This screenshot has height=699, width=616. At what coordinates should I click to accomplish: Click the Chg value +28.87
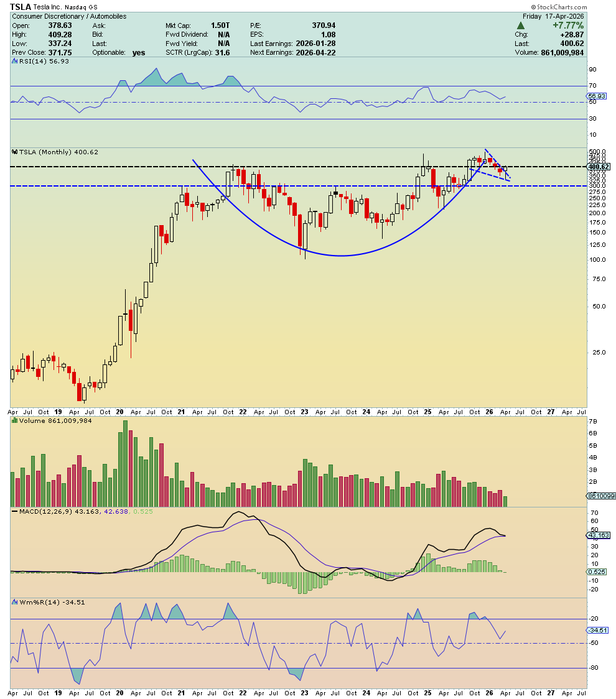click(x=571, y=34)
